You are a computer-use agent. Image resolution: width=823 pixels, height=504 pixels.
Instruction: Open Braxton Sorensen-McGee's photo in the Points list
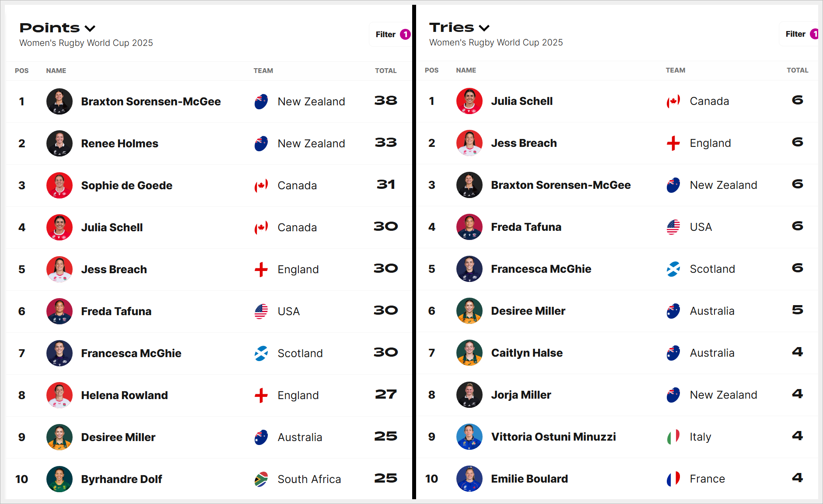(60, 101)
